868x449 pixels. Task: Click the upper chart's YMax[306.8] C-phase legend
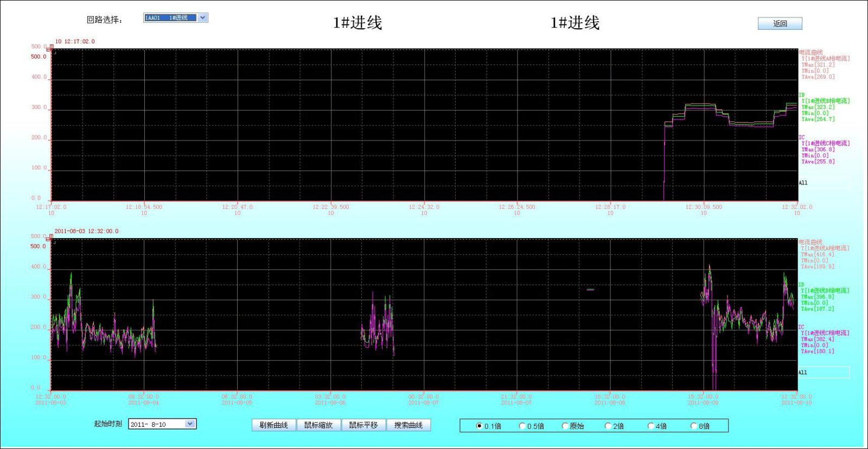[818, 149]
